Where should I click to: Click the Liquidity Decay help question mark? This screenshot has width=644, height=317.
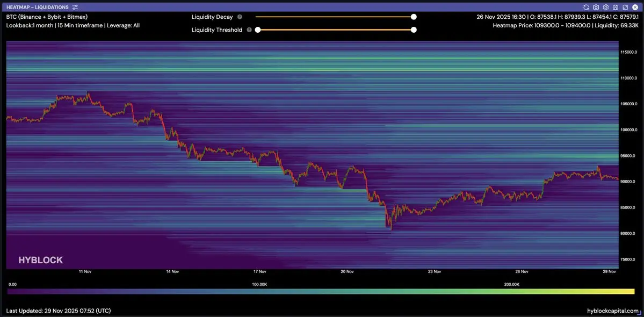coord(240,17)
